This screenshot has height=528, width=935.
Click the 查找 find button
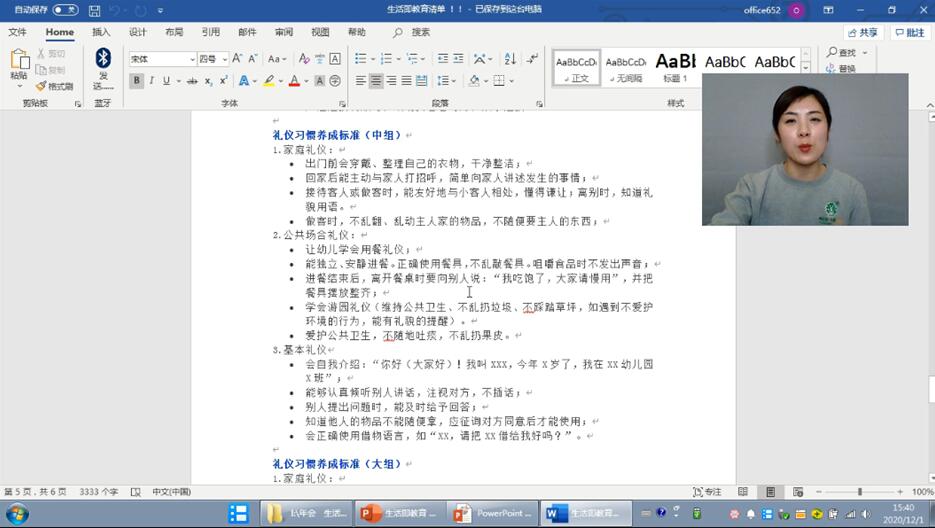tap(841, 53)
